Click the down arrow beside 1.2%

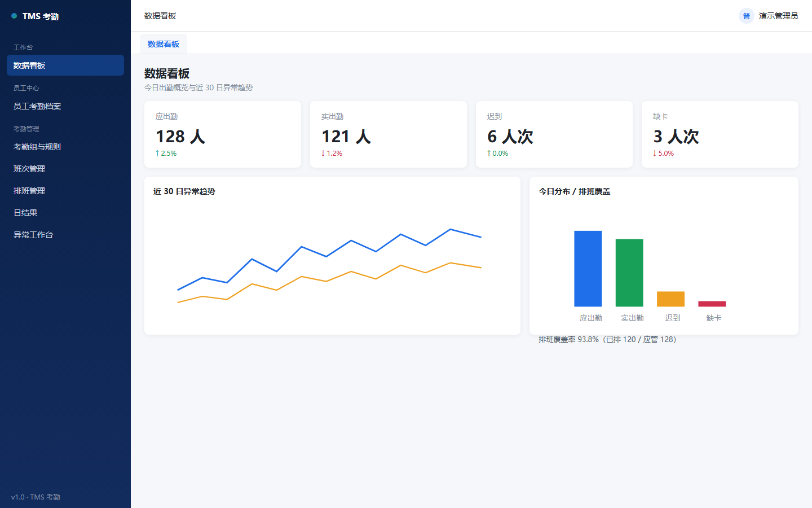tap(323, 153)
